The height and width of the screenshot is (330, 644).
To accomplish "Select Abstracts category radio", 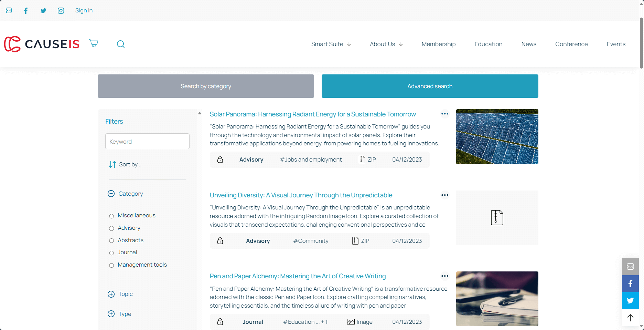I will (x=111, y=241).
